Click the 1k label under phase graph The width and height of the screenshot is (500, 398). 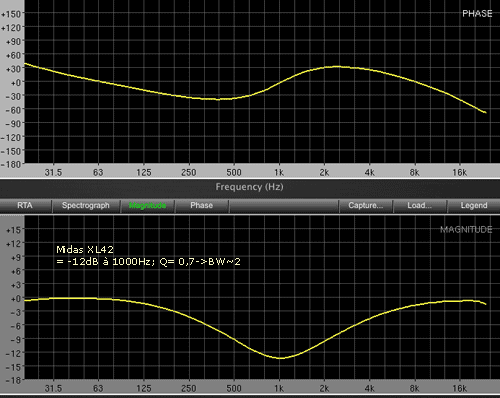pos(279,172)
